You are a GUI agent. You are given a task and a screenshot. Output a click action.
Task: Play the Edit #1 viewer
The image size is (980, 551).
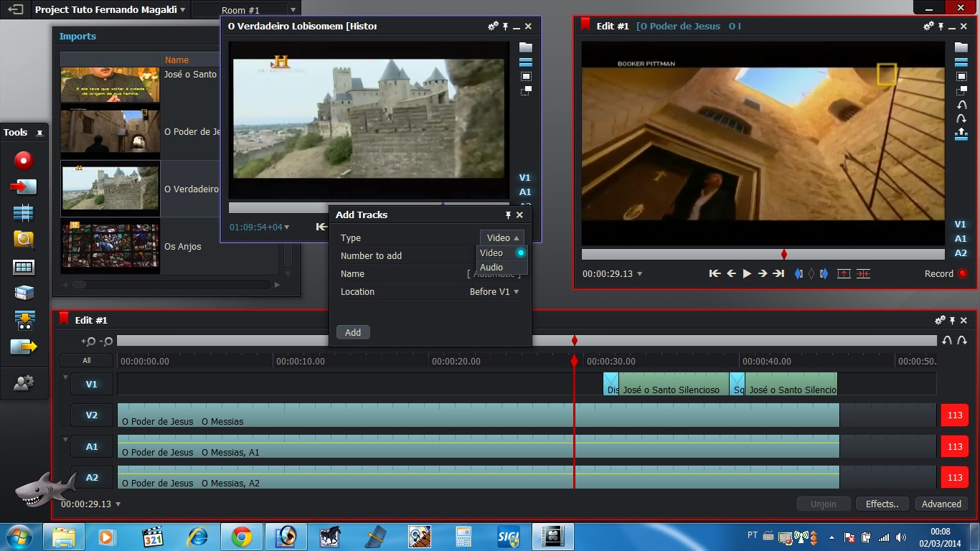[747, 273]
